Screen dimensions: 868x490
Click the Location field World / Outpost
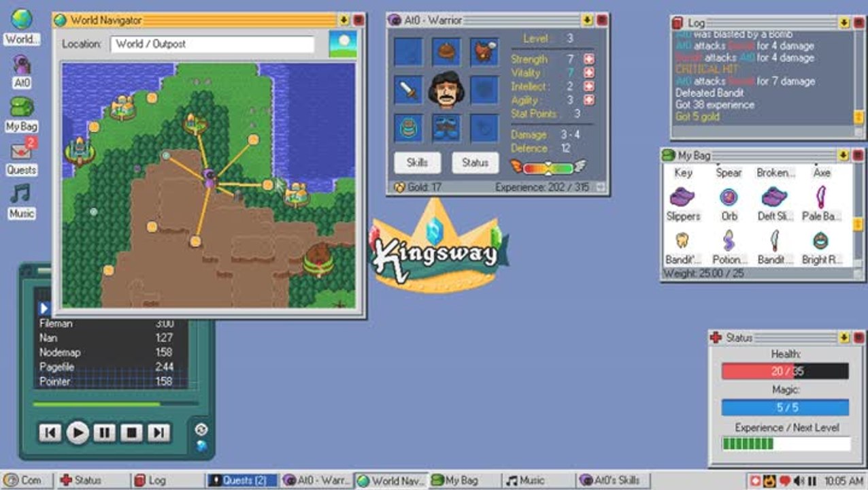[212, 44]
